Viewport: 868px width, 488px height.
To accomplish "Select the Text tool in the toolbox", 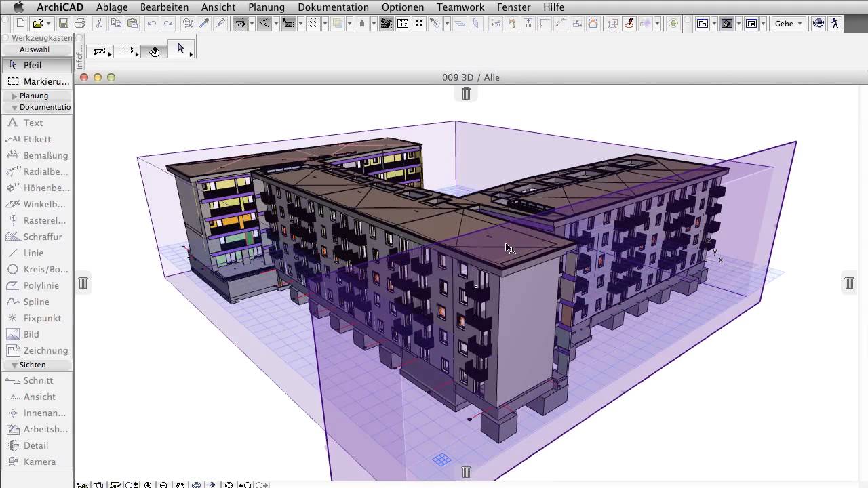I will (x=37, y=123).
